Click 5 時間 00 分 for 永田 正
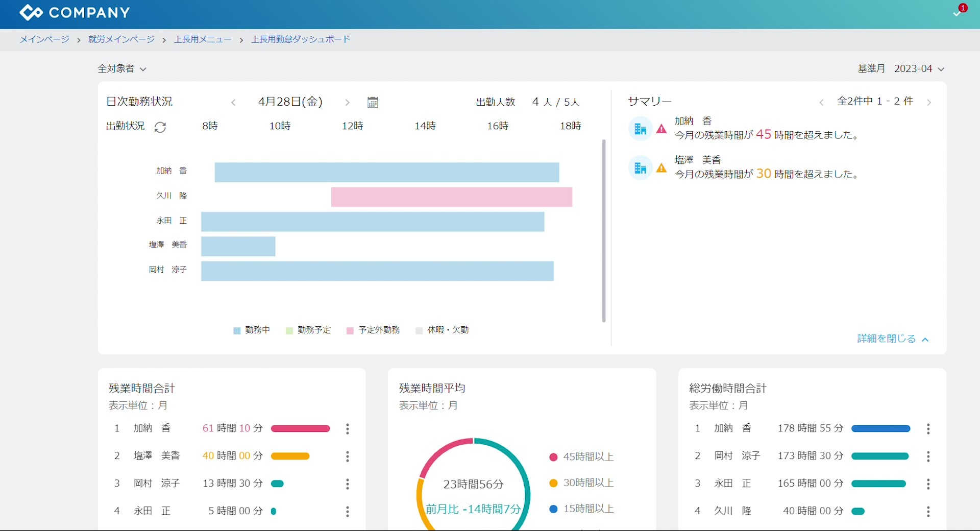This screenshot has width=980, height=531. click(235, 511)
